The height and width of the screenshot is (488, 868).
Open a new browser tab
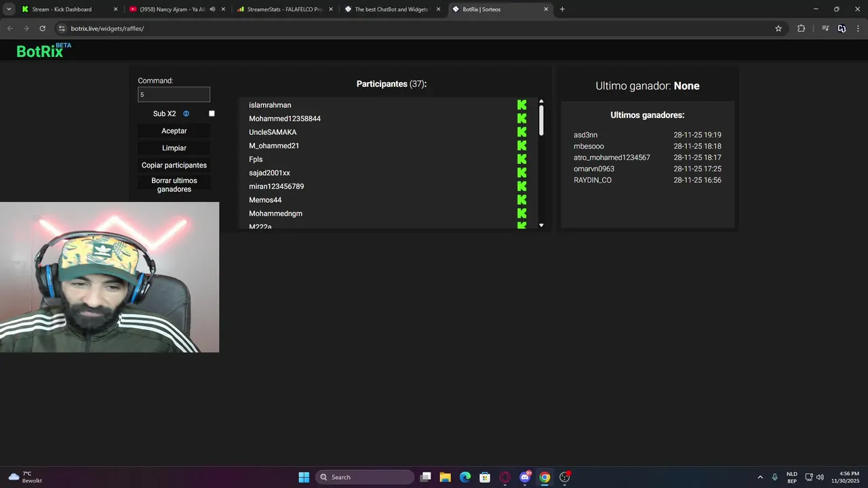click(x=562, y=9)
